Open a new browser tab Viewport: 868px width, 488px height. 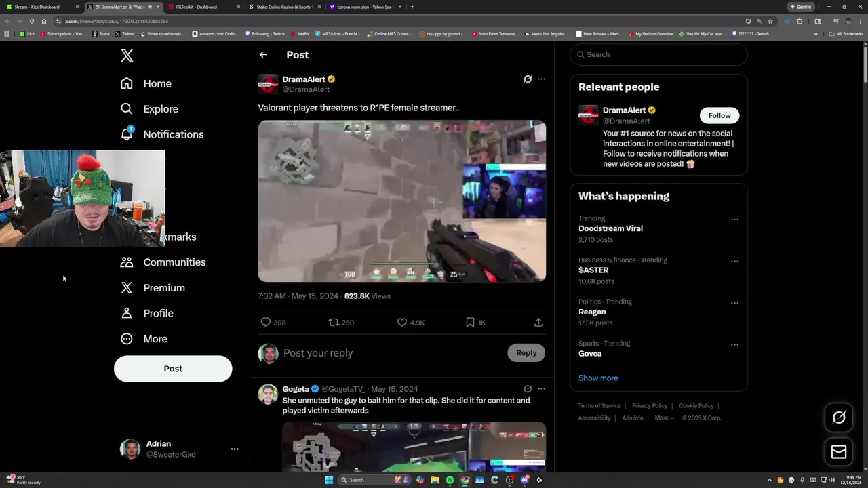[x=412, y=7]
